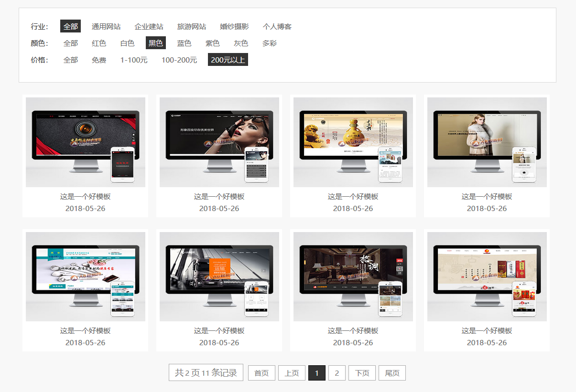
Task: Filter by 旅游网站 industry
Action: tap(192, 26)
